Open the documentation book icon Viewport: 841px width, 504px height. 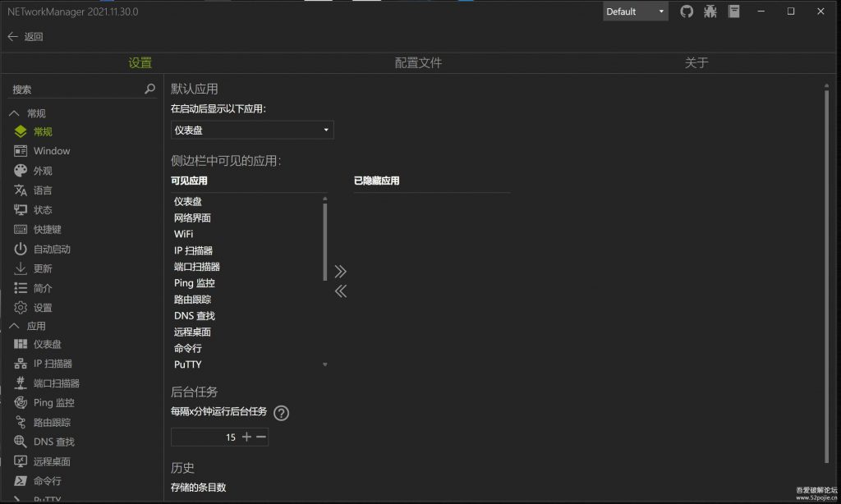(x=733, y=11)
